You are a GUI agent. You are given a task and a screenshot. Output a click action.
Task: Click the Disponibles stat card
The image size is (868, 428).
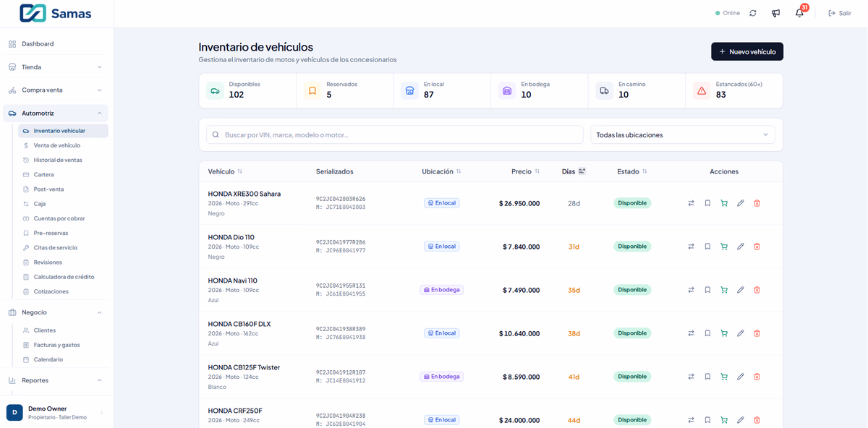coord(247,90)
